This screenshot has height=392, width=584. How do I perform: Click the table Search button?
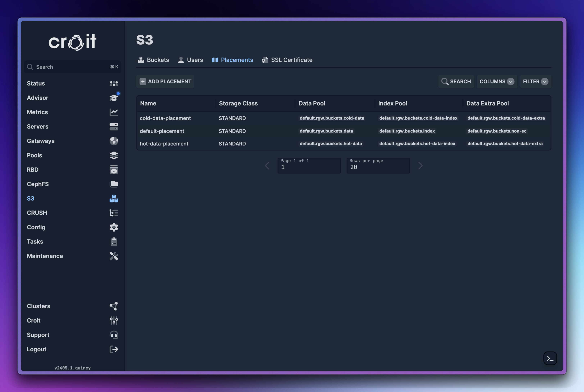[x=456, y=81]
